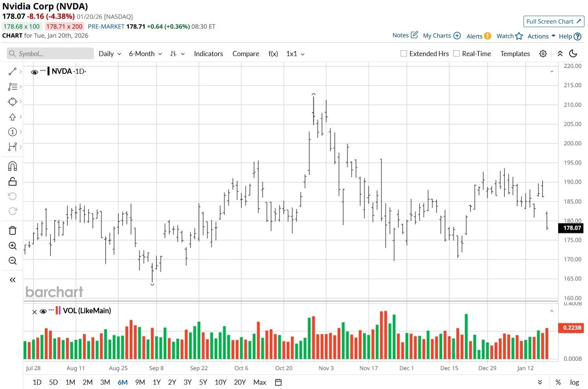Redo the last chart action
Screen dimensions: 588x389
(x=12, y=211)
